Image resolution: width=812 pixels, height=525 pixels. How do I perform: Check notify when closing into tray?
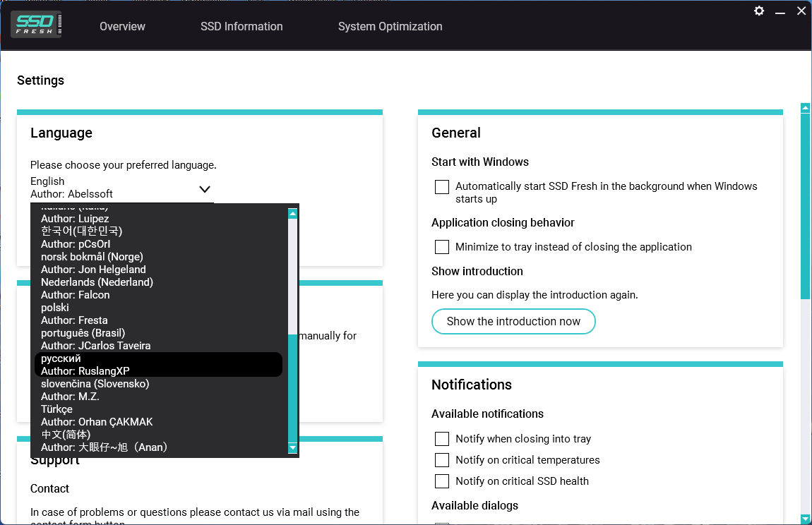pyautogui.click(x=442, y=439)
